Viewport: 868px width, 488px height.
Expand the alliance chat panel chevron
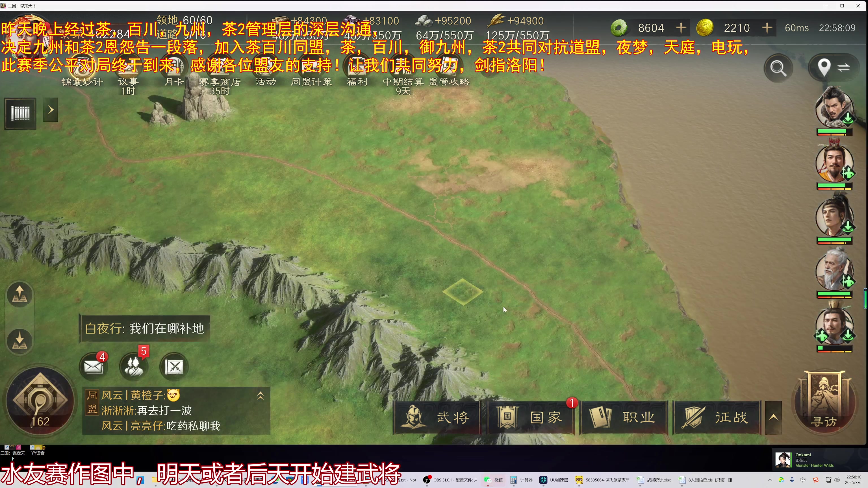pyautogui.click(x=260, y=396)
